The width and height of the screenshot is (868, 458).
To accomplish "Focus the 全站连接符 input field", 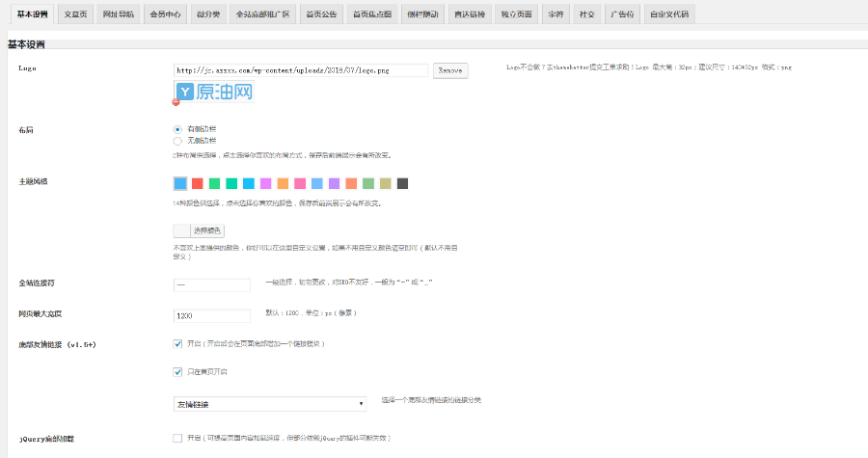I will (212, 284).
